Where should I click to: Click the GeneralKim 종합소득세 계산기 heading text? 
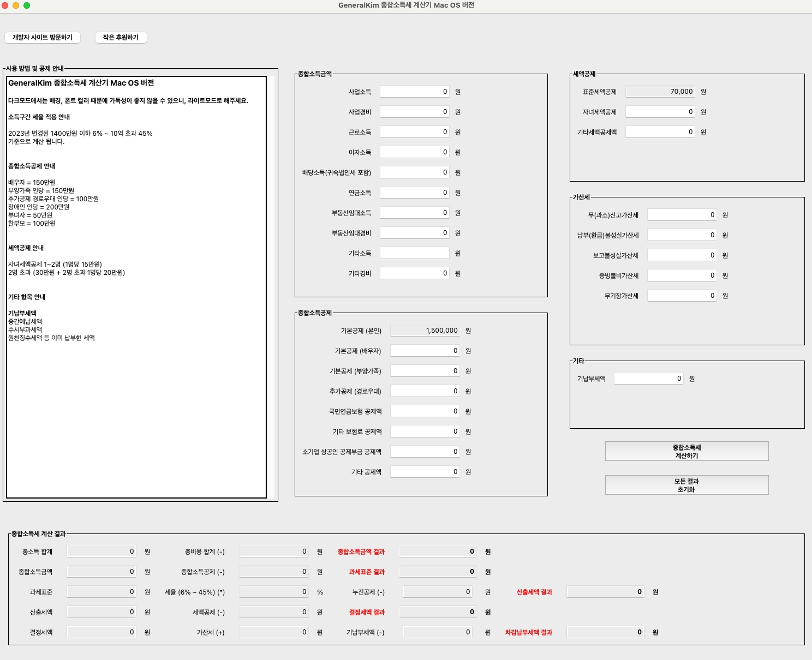coord(81,83)
